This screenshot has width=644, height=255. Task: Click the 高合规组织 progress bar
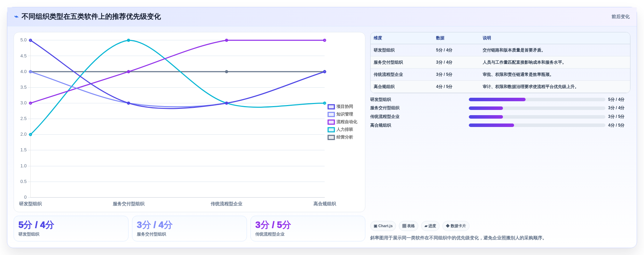click(x=537, y=125)
